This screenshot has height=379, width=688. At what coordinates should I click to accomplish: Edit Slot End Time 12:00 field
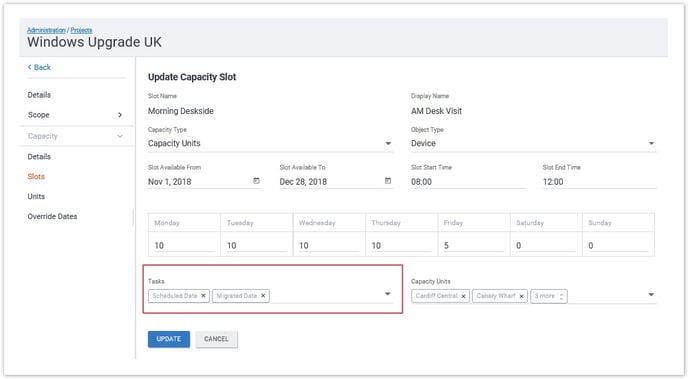599,182
